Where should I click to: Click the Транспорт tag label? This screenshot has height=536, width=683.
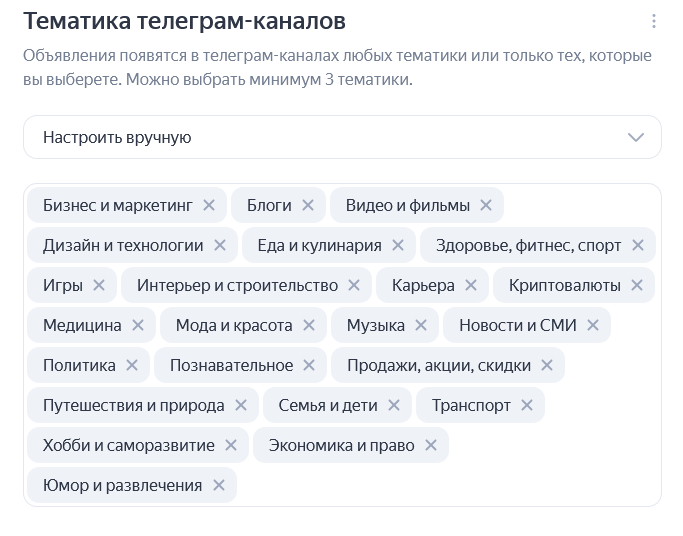471,405
